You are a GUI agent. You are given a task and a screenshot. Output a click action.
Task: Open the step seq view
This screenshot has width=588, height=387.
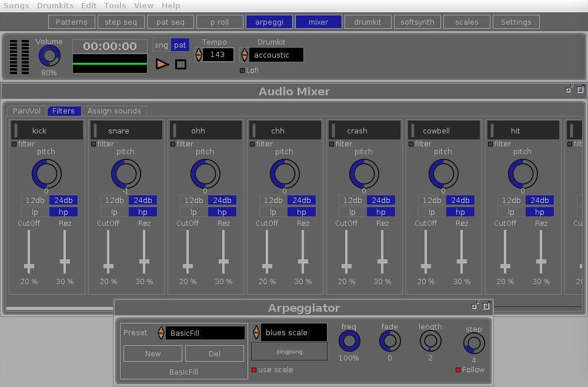point(121,22)
